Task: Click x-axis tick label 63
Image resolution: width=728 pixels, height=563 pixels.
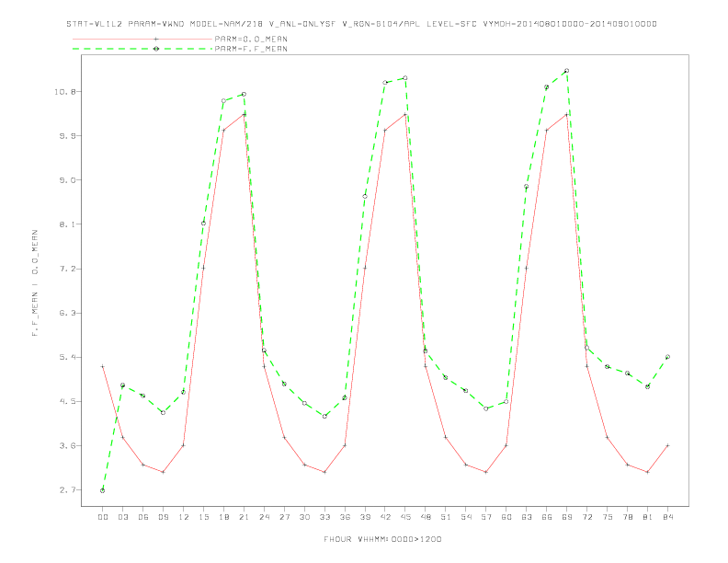Action: click(x=527, y=517)
